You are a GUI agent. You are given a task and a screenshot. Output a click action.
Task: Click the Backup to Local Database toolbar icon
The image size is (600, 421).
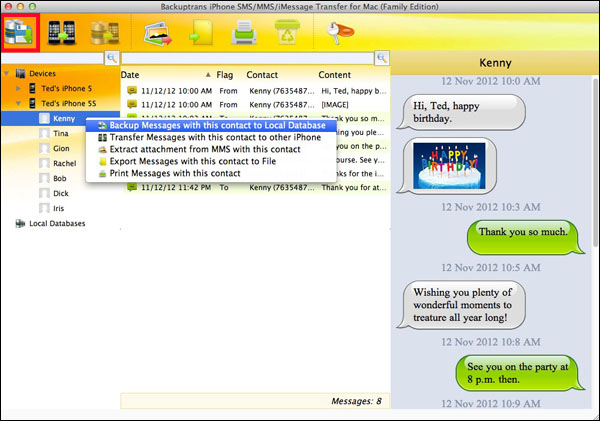coord(20,33)
